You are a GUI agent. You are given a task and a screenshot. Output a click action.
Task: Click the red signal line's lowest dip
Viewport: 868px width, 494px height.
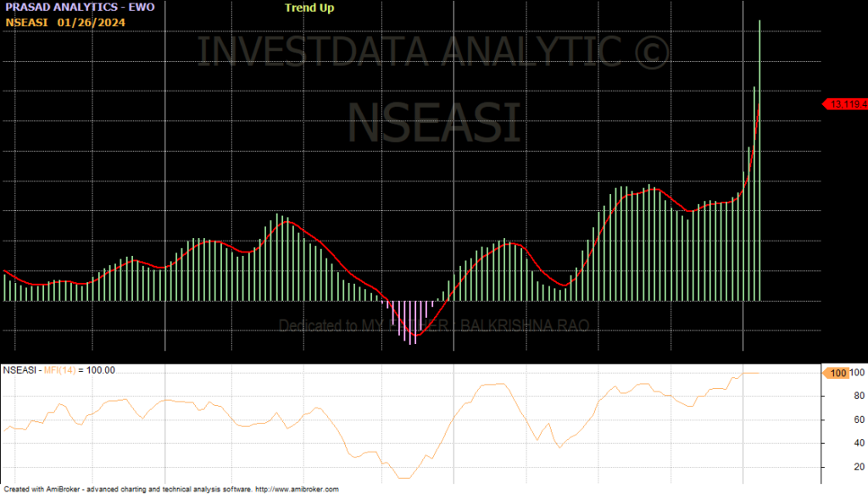[x=415, y=336]
